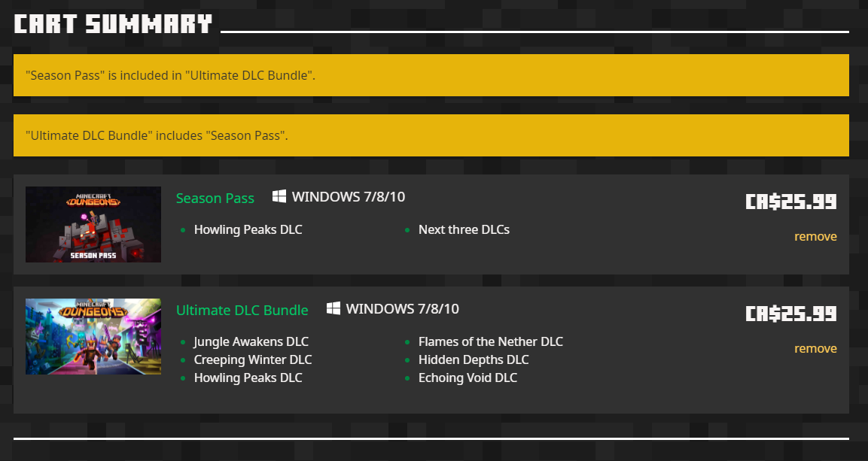Click Howling Peaks DLC under Ultimate DLC Bundle

248,378
